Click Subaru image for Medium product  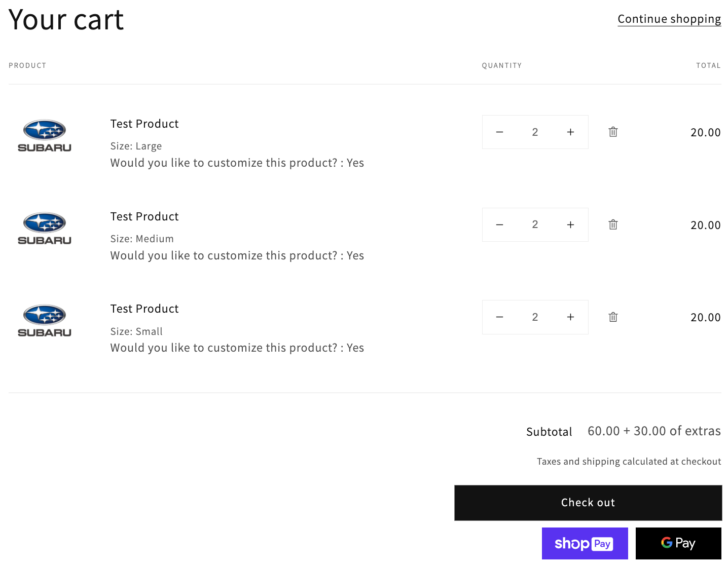tap(45, 229)
